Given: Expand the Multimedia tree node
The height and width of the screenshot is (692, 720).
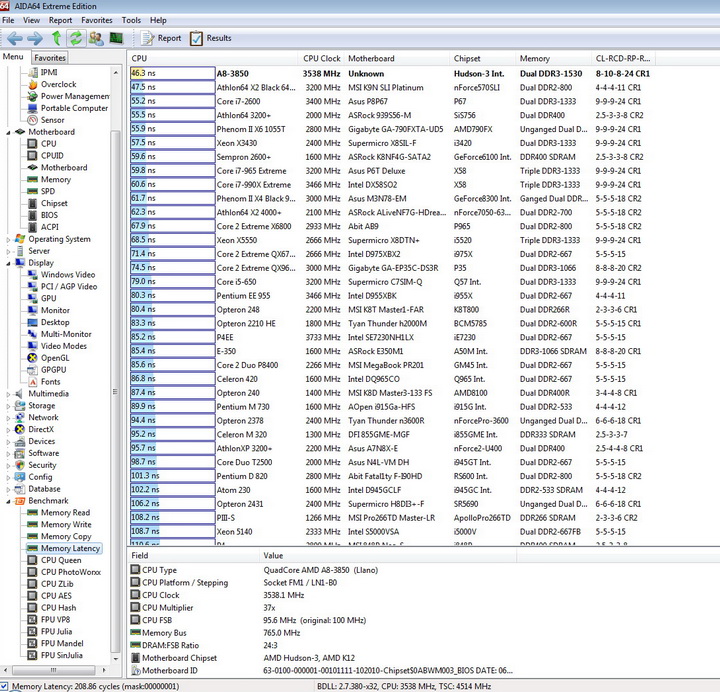Looking at the screenshot, I should [8, 394].
